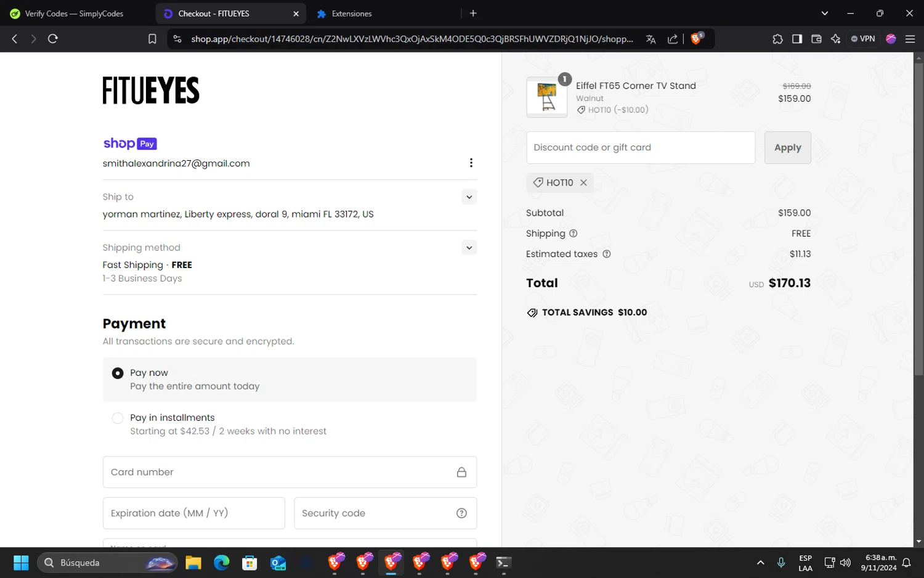Translate this page icon
Viewport: 924px width, 578px height.
(650, 39)
